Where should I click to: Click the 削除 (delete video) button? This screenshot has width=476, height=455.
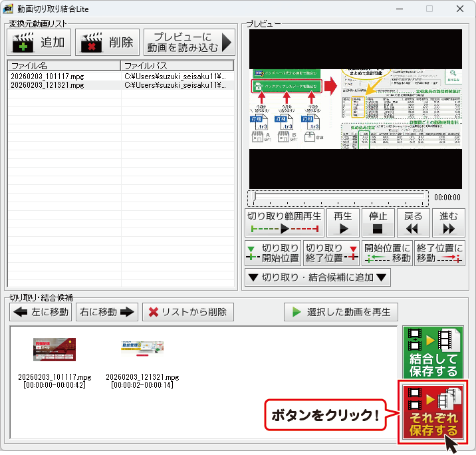click(107, 43)
